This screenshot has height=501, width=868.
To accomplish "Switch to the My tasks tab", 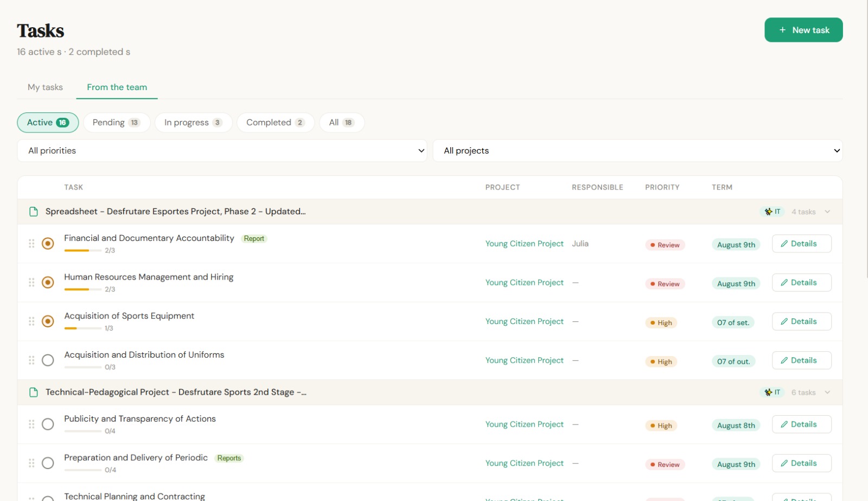I will (x=45, y=87).
